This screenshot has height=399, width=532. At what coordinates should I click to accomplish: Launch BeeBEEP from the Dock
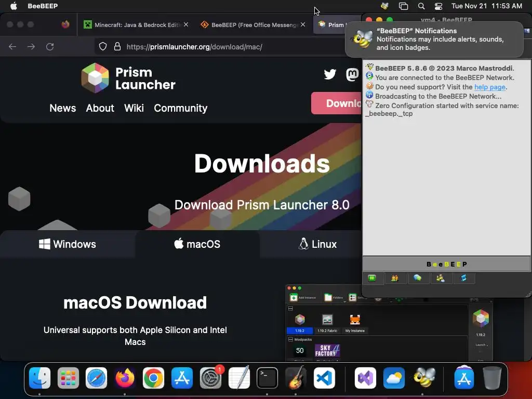point(424,378)
